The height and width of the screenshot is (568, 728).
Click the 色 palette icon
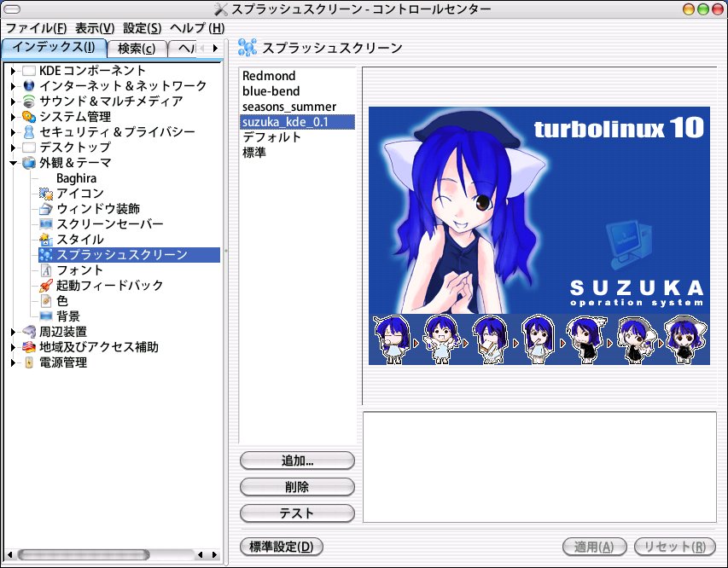[x=46, y=301]
